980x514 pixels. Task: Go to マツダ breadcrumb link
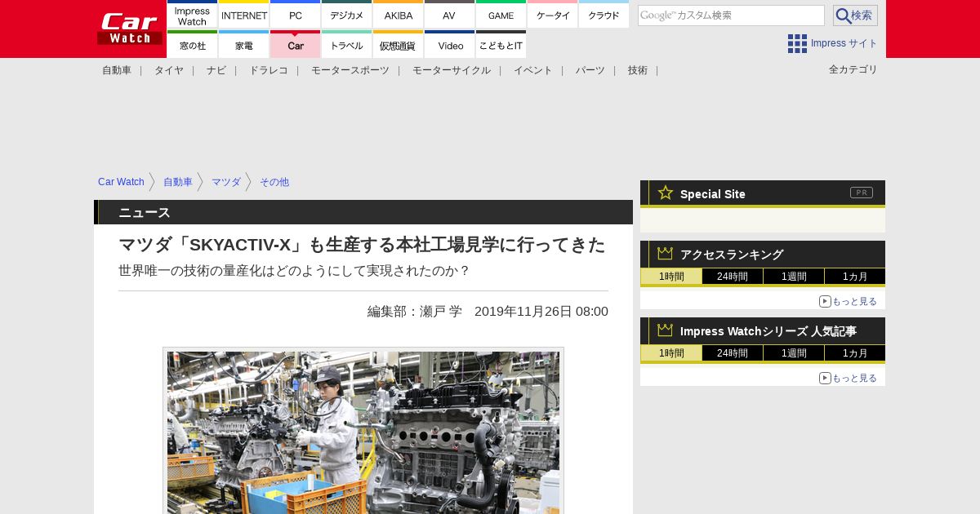pyautogui.click(x=226, y=182)
